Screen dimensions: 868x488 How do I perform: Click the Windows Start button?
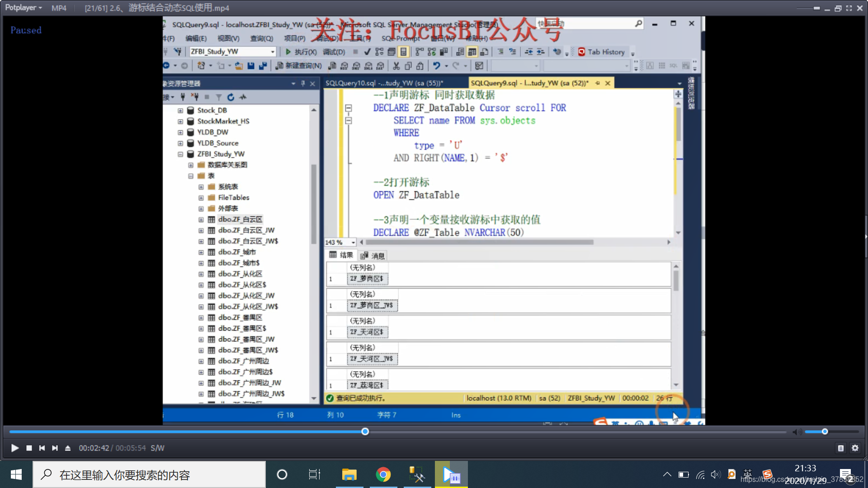point(16,474)
